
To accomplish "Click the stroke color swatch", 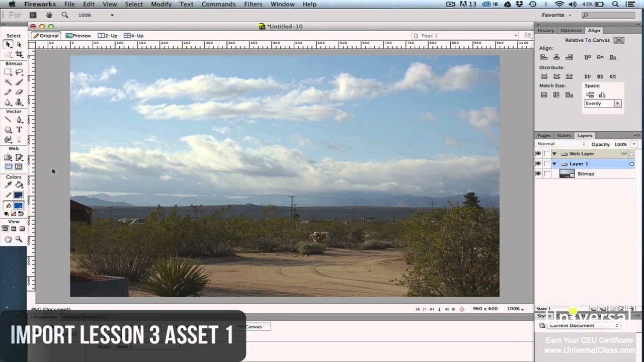I will [18, 195].
